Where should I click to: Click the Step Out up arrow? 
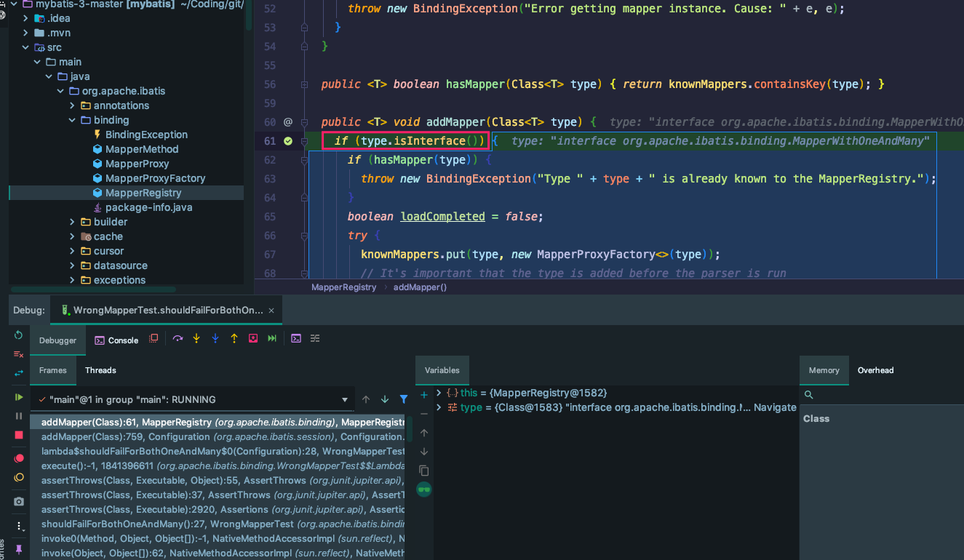tap(234, 339)
